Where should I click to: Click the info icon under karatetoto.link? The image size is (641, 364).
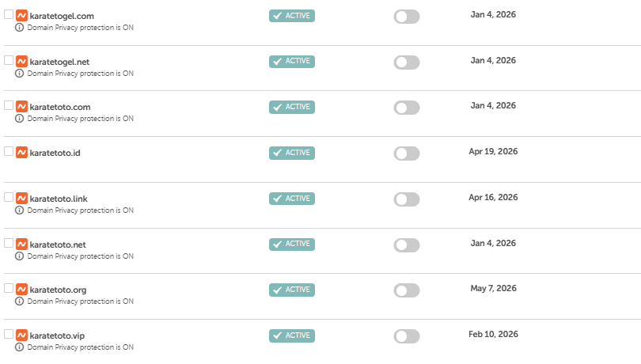pyautogui.click(x=20, y=210)
